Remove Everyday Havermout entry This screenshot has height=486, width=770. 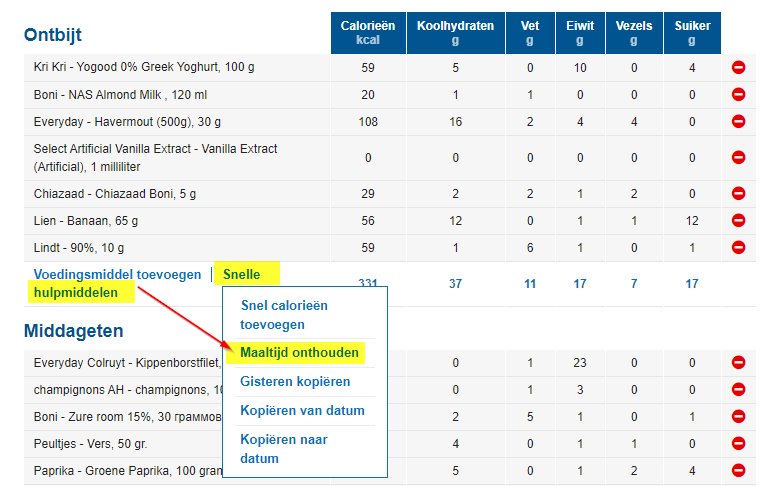(x=739, y=122)
